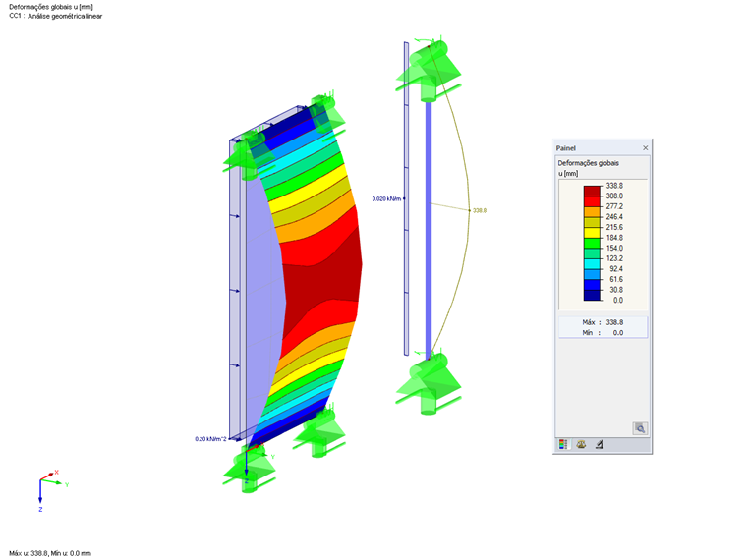Viewport: 747px width, 560px height.
Task: Select the teal green 154.0 legend color
Action: (x=592, y=253)
